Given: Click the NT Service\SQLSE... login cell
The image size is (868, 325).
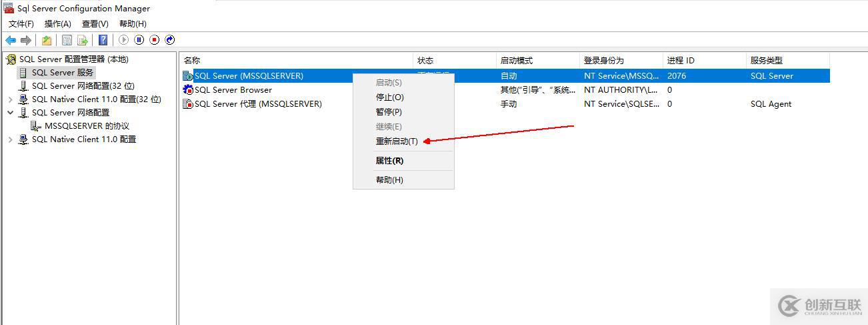Looking at the screenshot, I should (x=621, y=104).
